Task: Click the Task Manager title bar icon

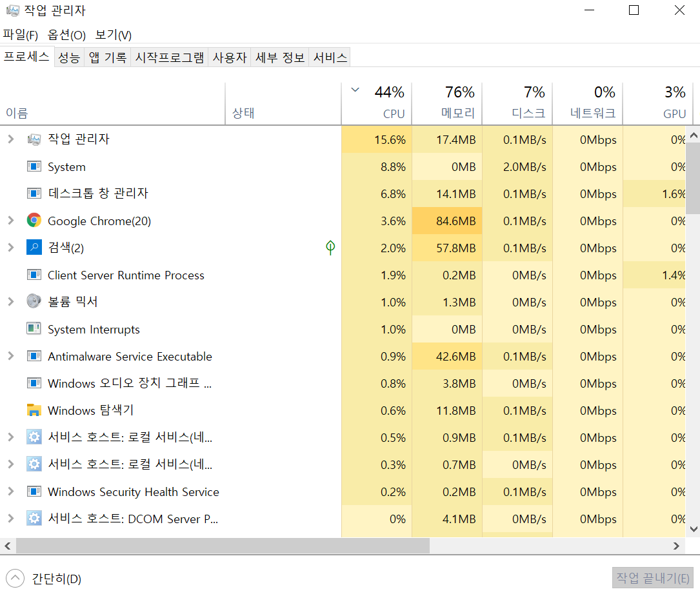Action: pos(13,11)
